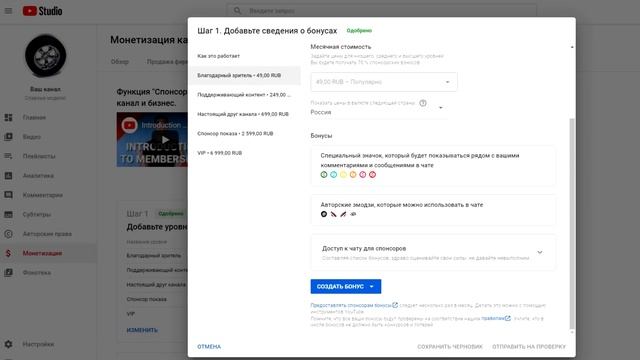Open Субтитры icon in sidebar
640x360 pixels.
coord(8,214)
